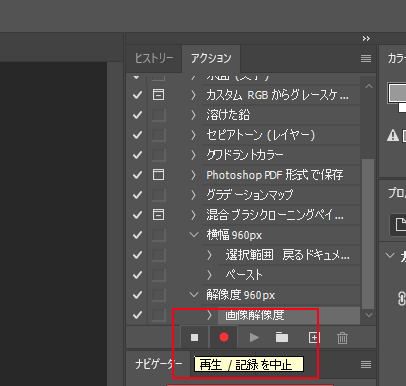Screen dimensions: 406x386
Task: Create a new action set folder
Action: point(282,338)
